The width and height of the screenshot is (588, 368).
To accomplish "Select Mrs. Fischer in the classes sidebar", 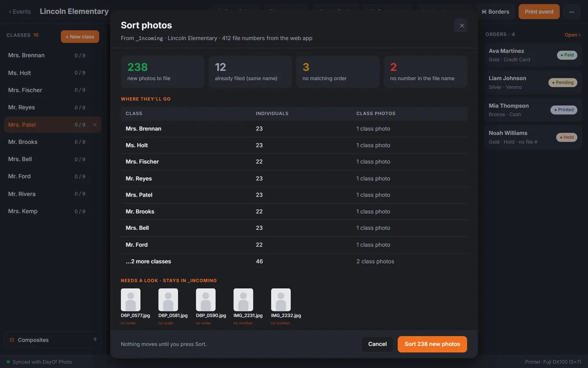I will pos(53,90).
